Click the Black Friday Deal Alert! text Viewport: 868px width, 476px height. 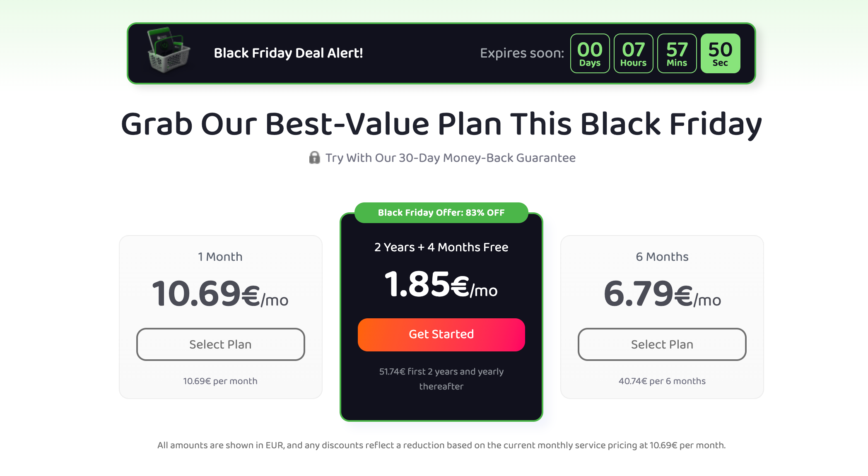coord(288,53)
